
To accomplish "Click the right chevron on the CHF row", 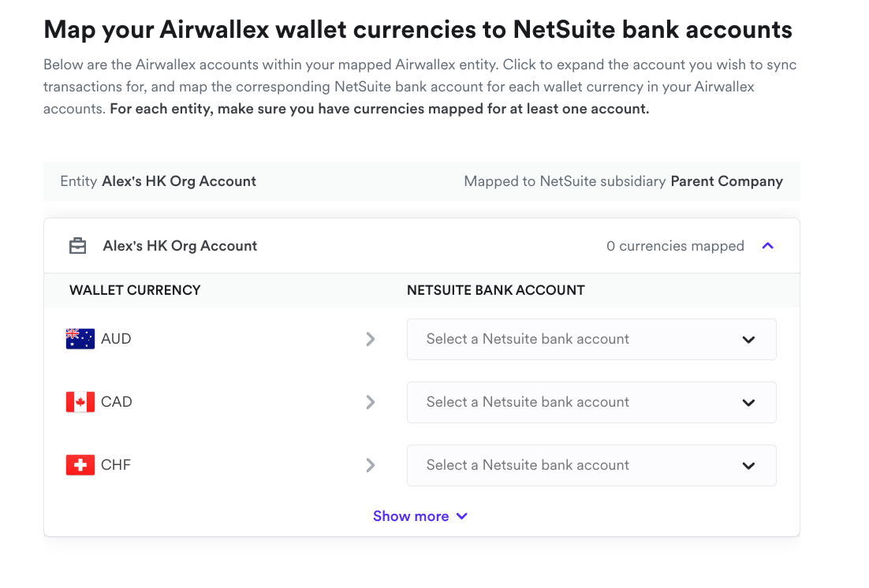I will coord(371,465).
